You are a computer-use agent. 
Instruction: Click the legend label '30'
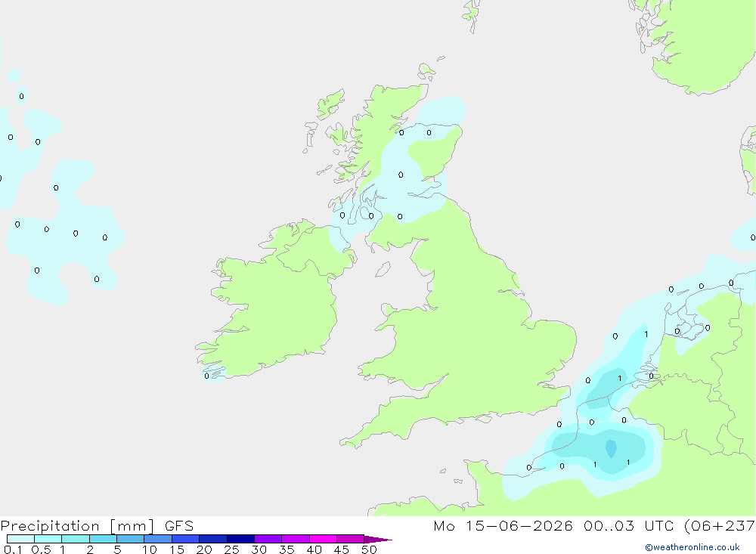click(x=259, y=549)
